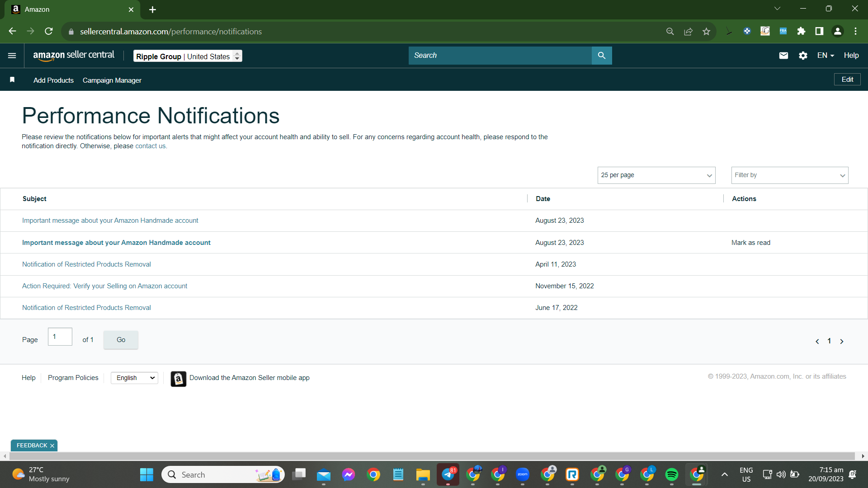Open the Filter by dropdown
The height and width of the screenshot is (488, 868).
click(x=790, y=175)
